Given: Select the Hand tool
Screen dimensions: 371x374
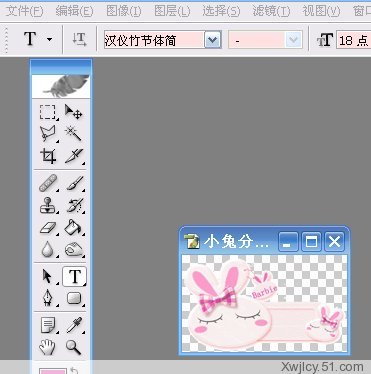Looking at the screenshot, I should coord(48,347).
